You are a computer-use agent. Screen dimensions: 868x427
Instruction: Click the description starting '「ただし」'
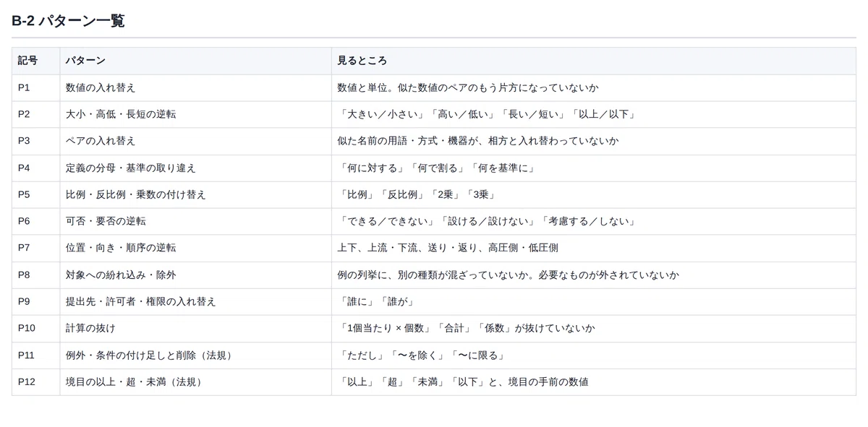pyautogui.click(x=423, y=355)
